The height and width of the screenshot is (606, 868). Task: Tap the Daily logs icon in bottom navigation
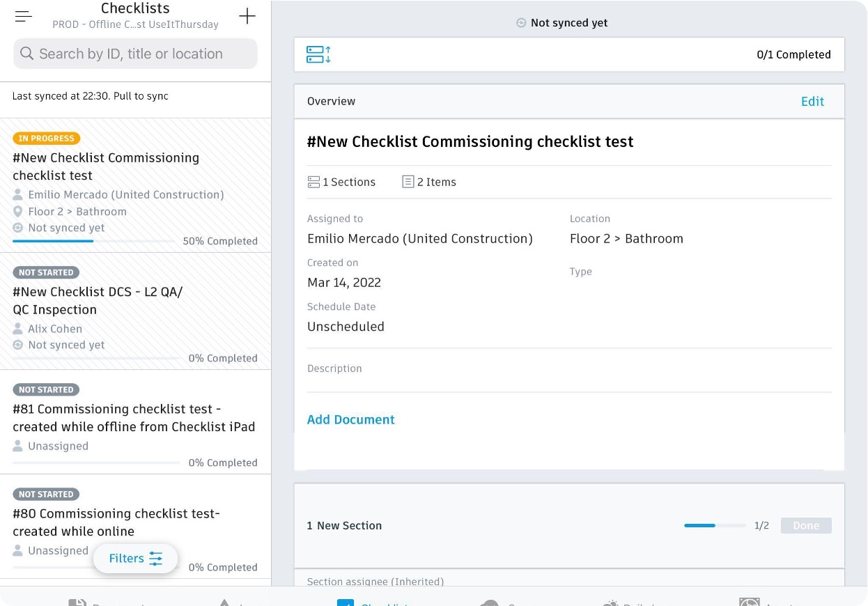coord(611,602)
